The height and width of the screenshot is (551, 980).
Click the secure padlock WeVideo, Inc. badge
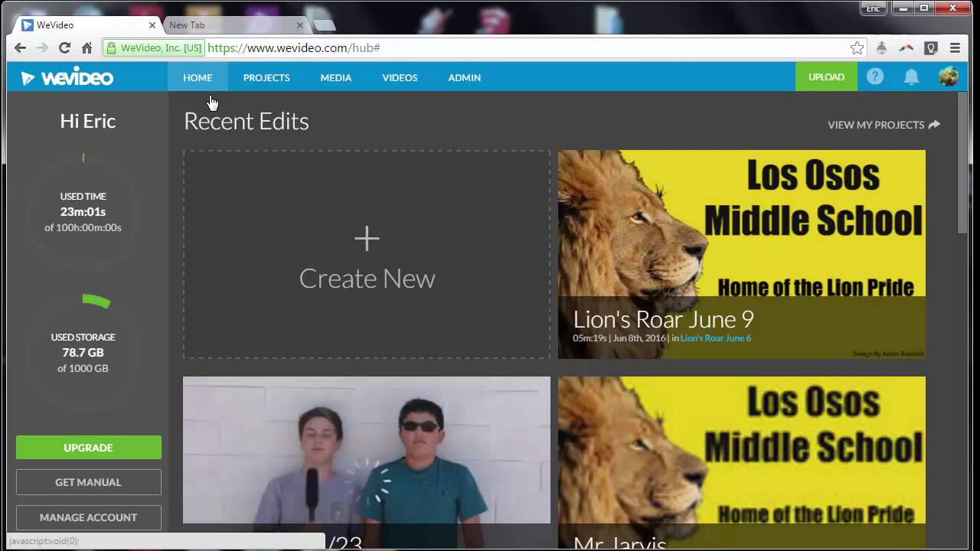click(154, 47)
